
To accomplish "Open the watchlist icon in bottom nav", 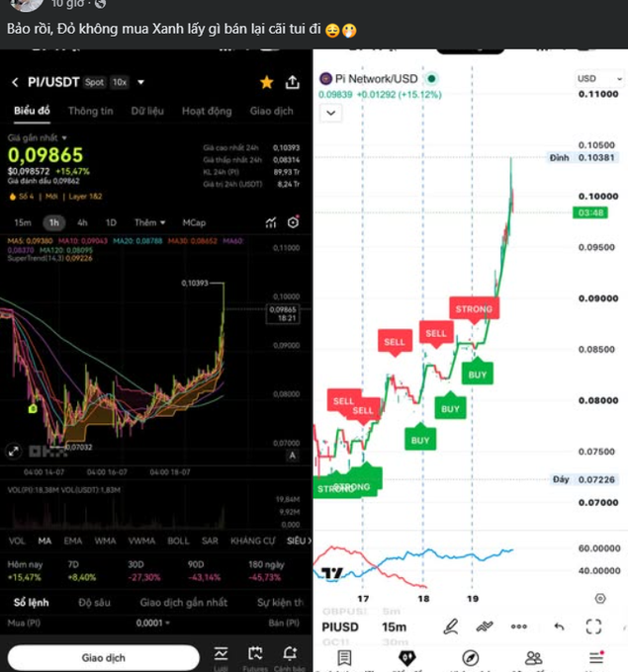I will pos(344,658).
